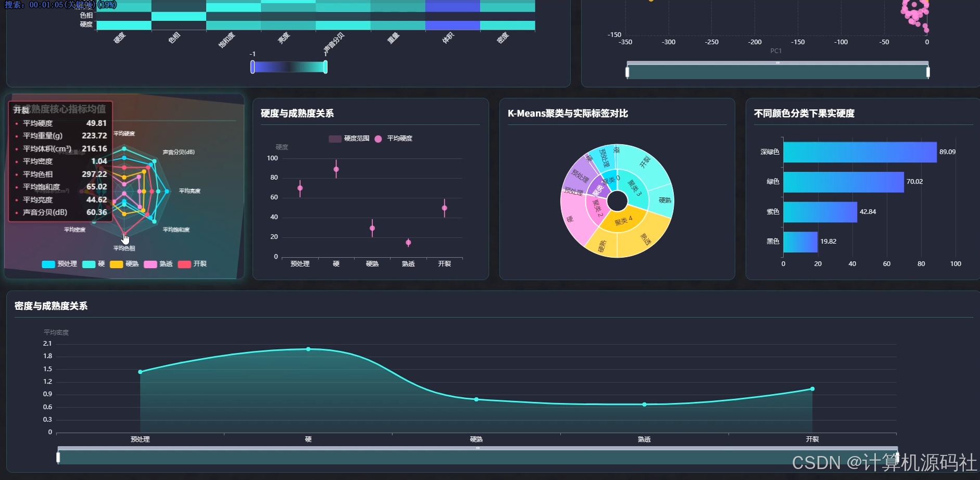980x480 pixels.
Task: Click left handle of heatmap color range slider
Action: [253, 67]
